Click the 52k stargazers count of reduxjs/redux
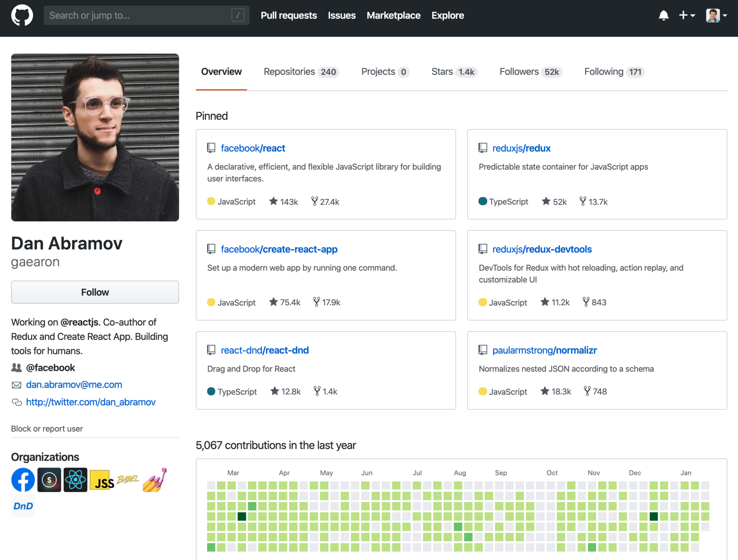The width and height of the screenshot is (738, 560). 554,202
